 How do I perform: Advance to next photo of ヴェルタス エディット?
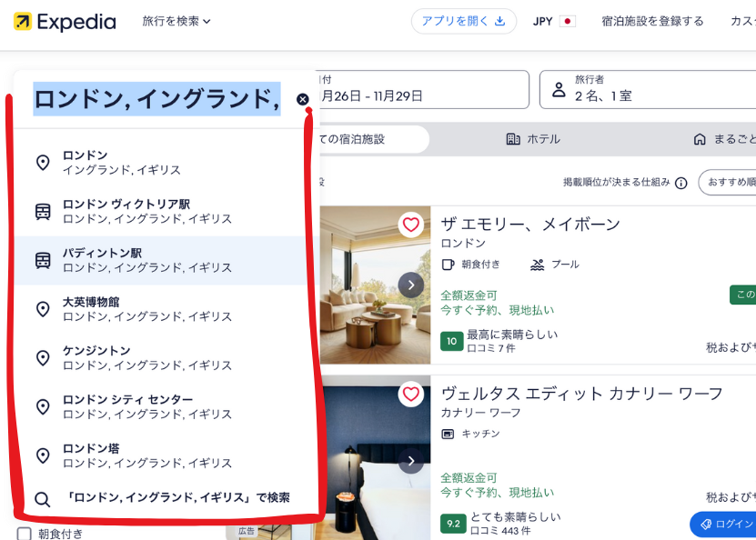[x=411, y=461]
